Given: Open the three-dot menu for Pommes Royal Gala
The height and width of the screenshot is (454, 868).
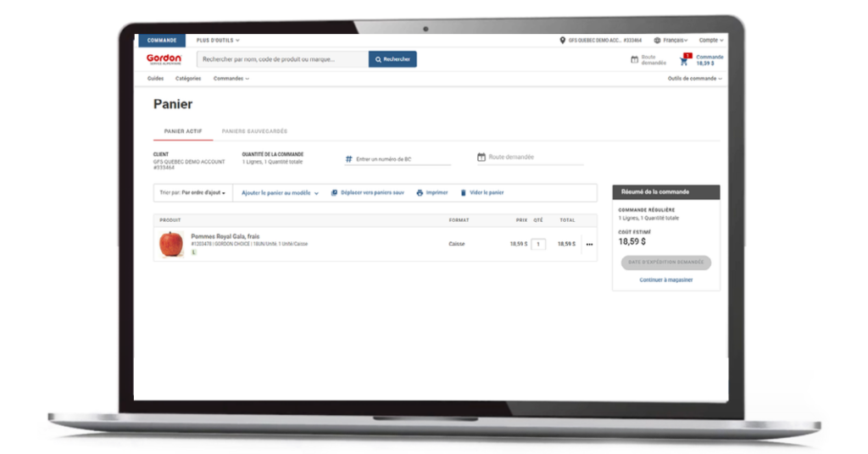Looking at the screenshot, I should (x=589, y=244).
